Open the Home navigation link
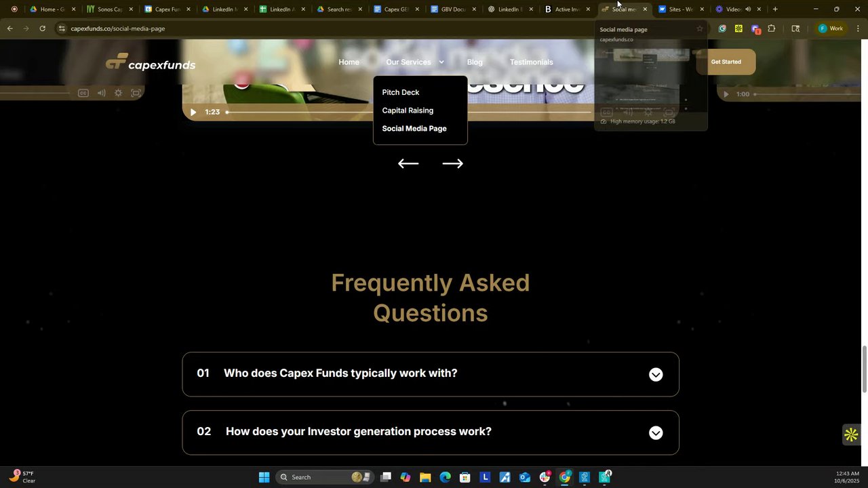 coord(349,62)
